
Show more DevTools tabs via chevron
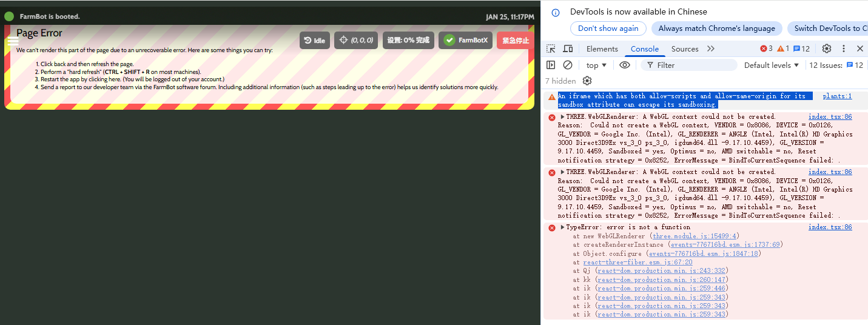pos(711,49)
